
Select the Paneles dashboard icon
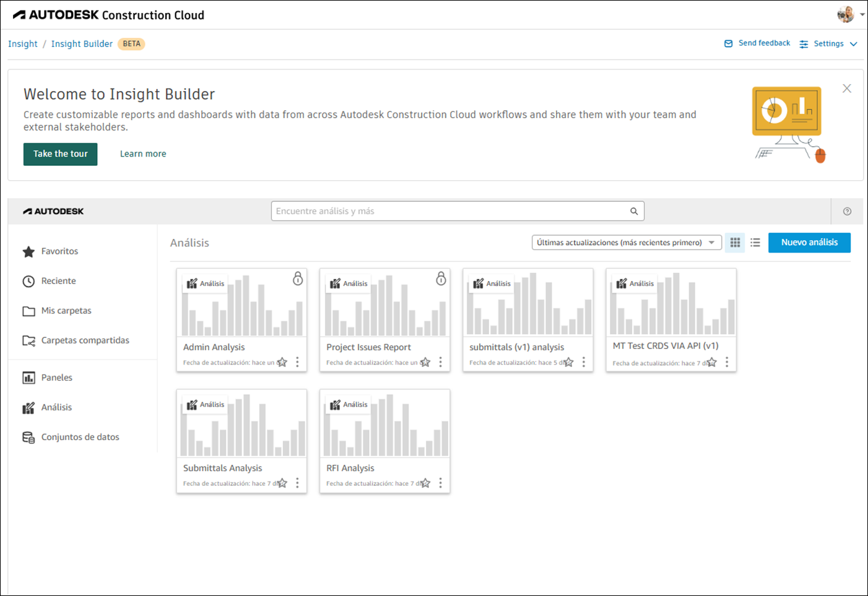[x=28, y=377]
